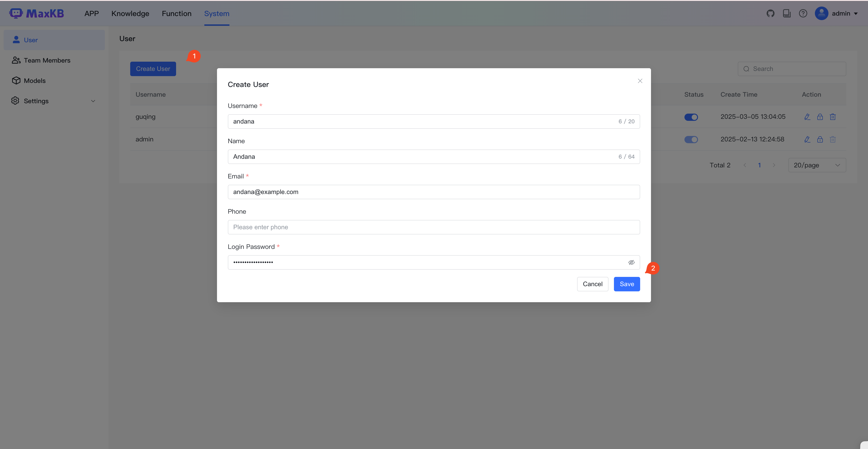Click the Create Time column header
The height and width of the screenshot is (449, 868).
coord(739,95)
